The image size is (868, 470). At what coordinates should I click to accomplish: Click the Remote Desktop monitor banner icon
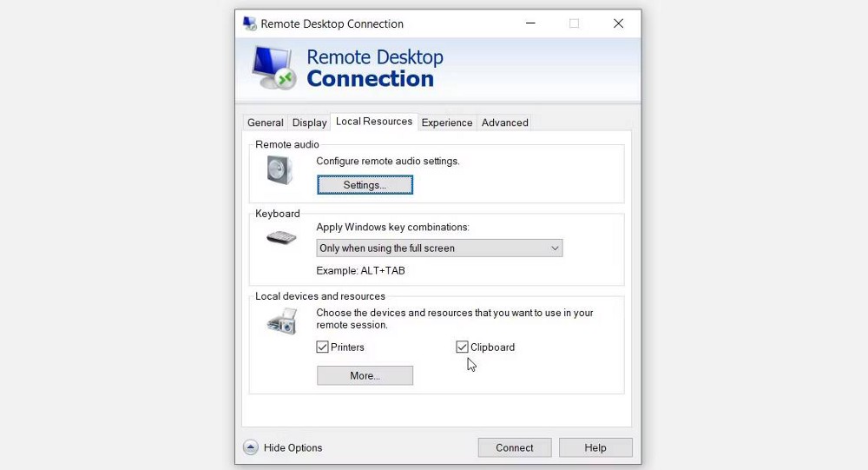(x=274, y=68)
